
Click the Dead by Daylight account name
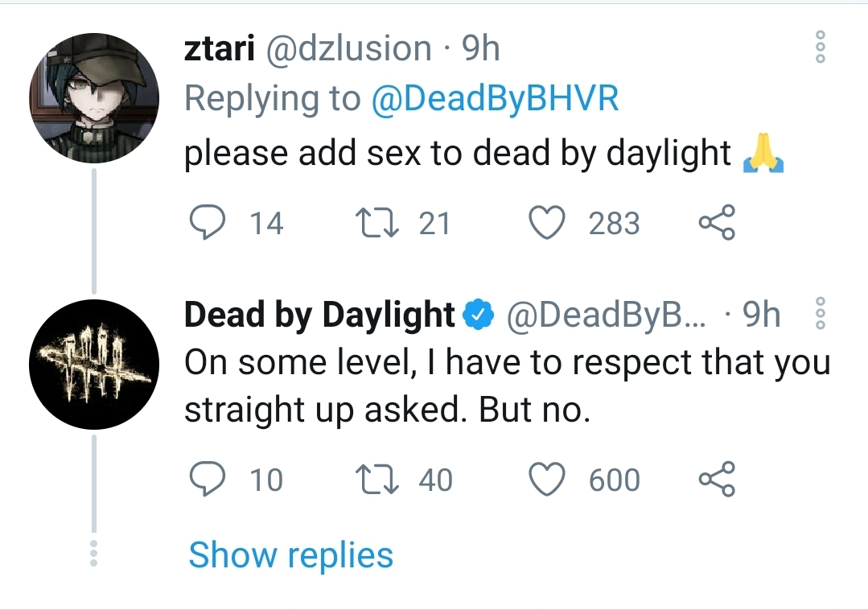click(x=319, y=315)
